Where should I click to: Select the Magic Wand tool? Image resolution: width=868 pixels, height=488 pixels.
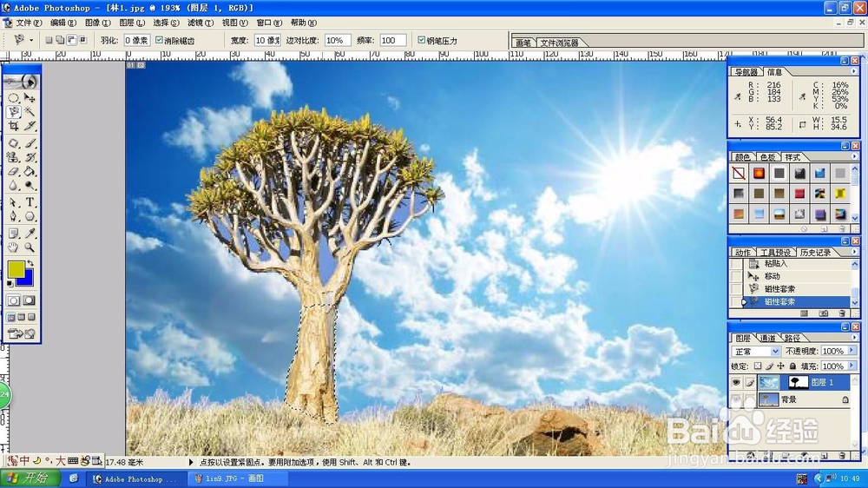point(30,112)
